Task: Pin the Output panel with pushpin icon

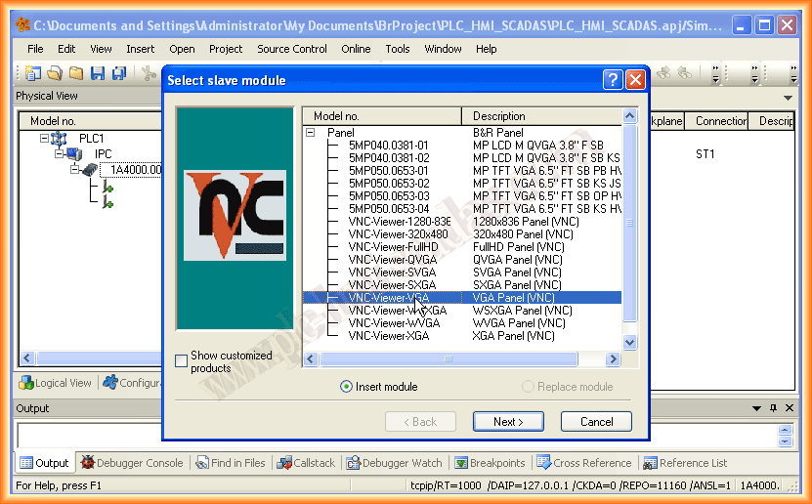Action: [x=772, y=408]
